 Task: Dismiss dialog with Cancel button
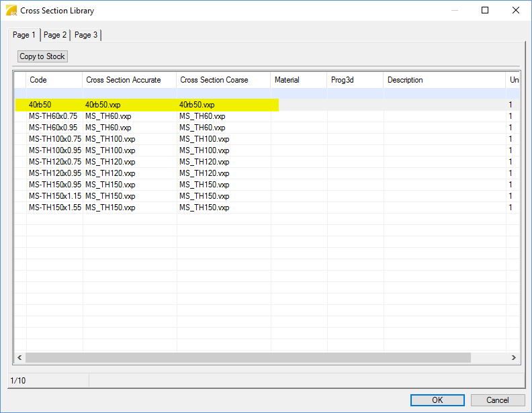(x=497, y=400)
